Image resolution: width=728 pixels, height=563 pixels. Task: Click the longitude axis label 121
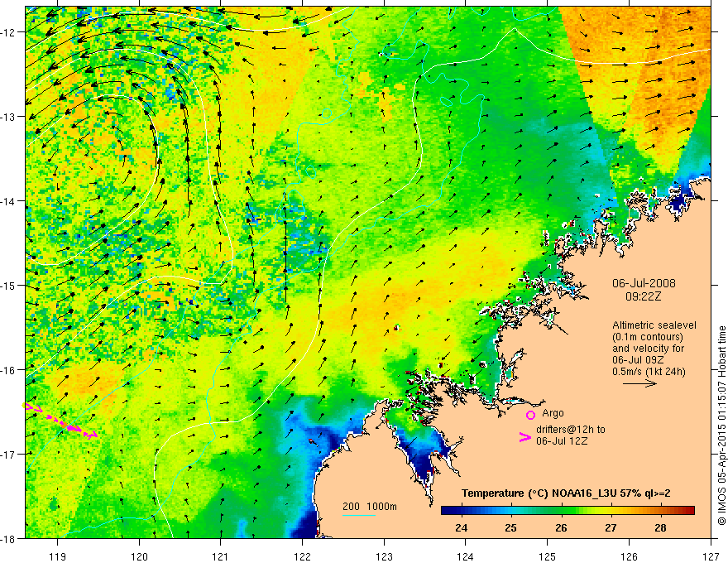point(221,556)
